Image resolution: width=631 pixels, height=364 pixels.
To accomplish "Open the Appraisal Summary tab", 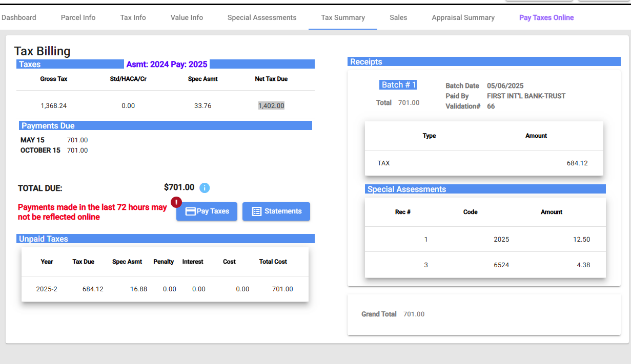I will tap(463, 17).
